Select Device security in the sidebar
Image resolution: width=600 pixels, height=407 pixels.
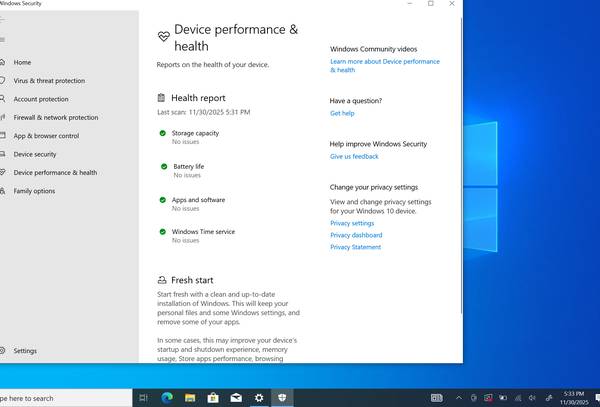(x=35, y=154)
